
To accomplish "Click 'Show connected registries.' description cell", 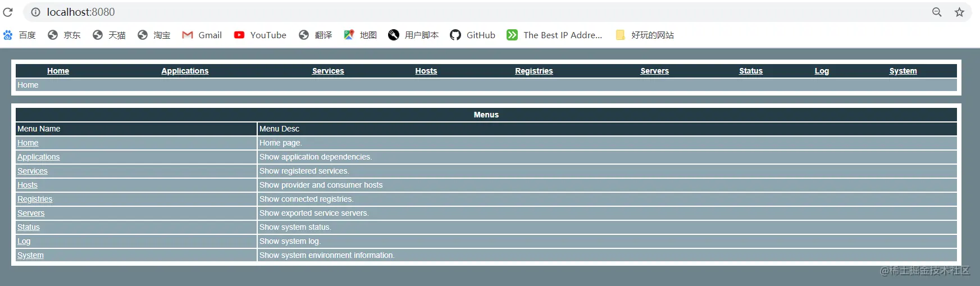I will tap(607, 199).
